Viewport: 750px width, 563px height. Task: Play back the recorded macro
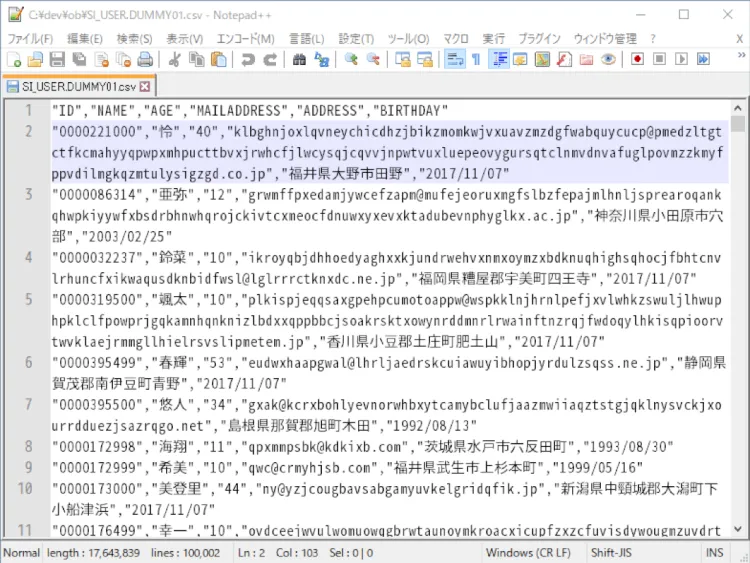(681, 59)
